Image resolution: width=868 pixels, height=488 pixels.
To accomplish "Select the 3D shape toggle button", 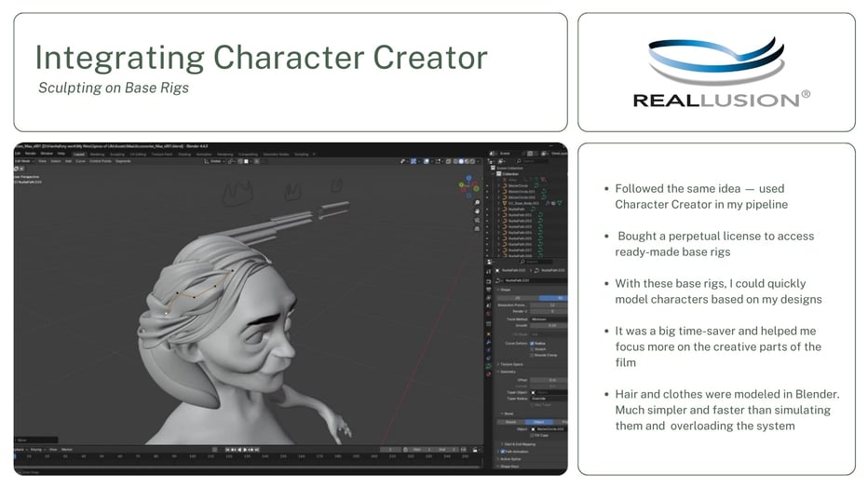I will (553, 298).
